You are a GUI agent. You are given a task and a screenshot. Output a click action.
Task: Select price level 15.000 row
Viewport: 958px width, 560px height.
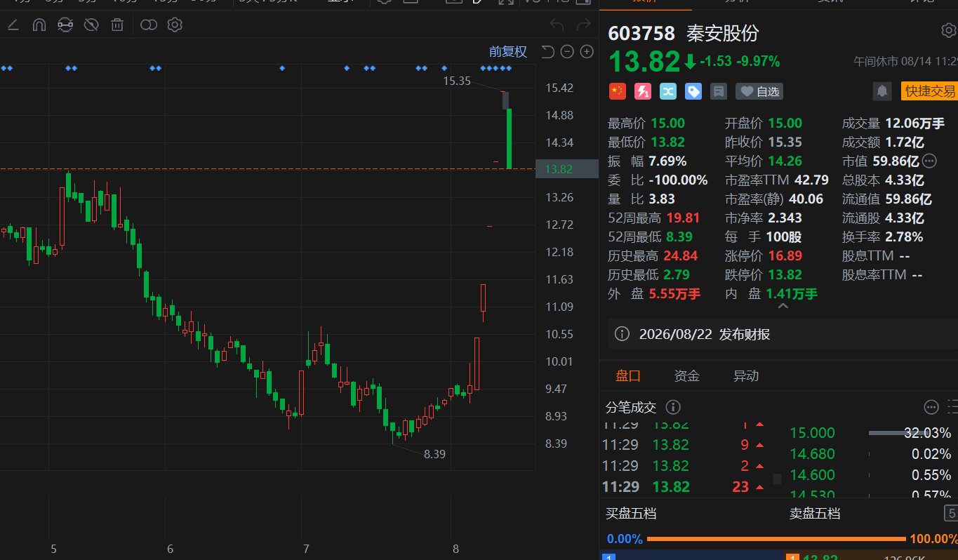[870, 433]
